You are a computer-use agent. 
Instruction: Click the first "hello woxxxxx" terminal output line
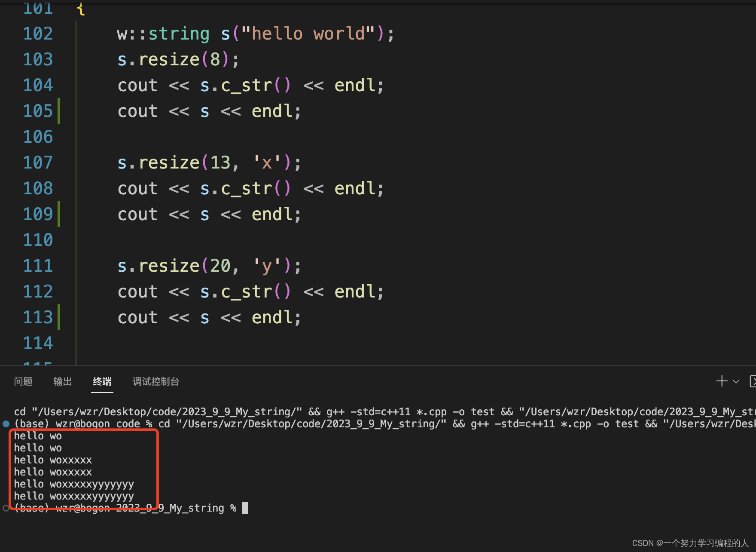click(x=53, y=460)
